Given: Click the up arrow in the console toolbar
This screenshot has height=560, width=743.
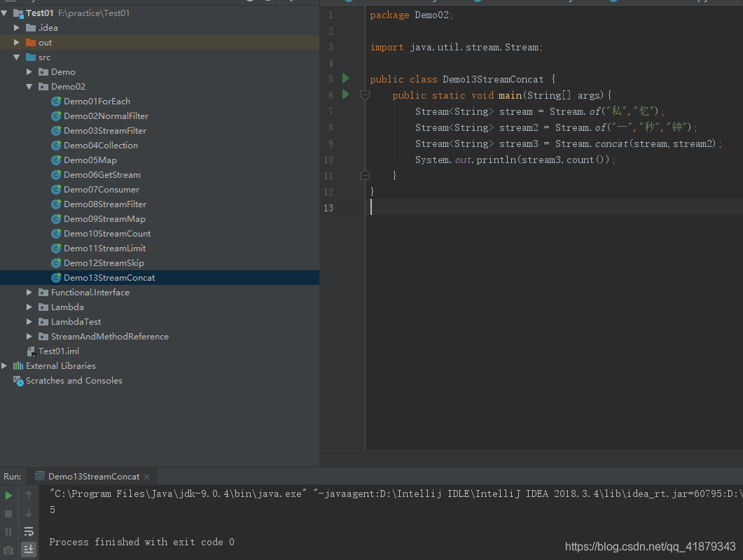Looking at the screenshot, I should point(29,494).
